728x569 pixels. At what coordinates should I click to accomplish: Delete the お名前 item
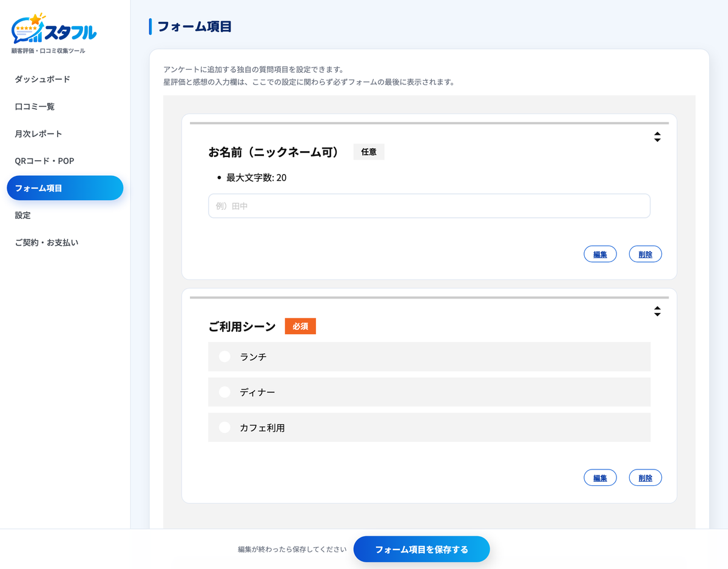[645, 254]
